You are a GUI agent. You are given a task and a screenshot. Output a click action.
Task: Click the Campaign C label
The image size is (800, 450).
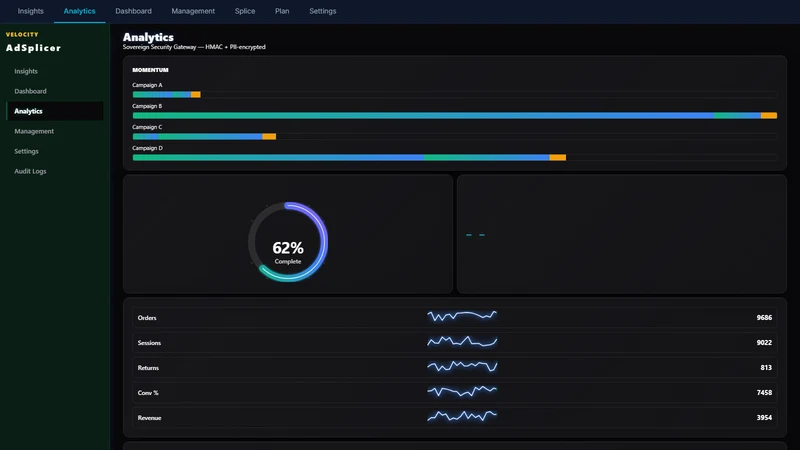point(147,127)
